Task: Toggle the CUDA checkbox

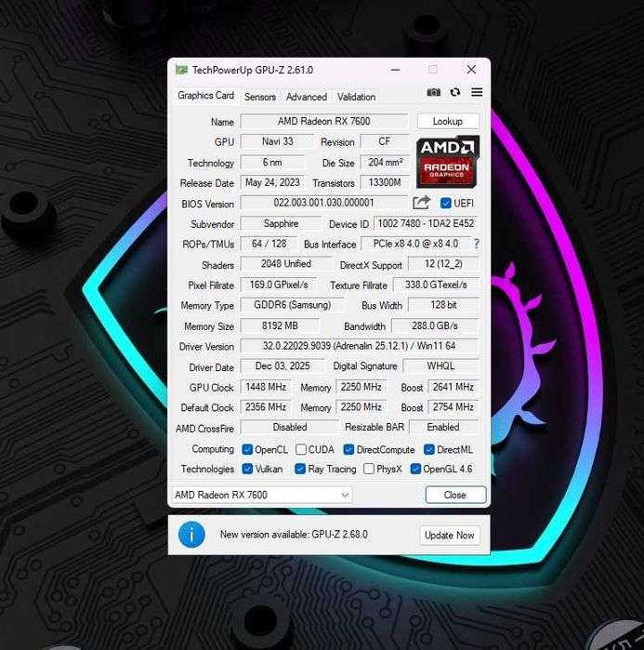Action: pyautogui.click(x=301, y=449)
